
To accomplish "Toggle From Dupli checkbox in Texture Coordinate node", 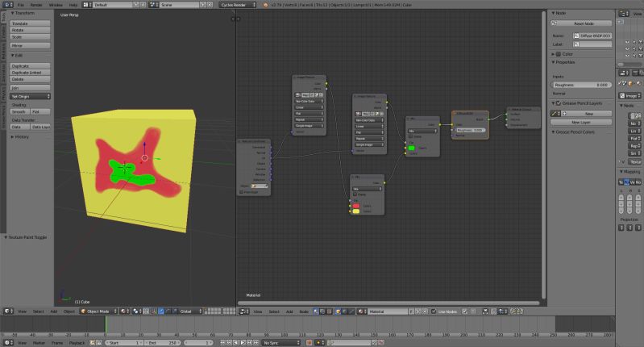I will [x=241, y=192].
